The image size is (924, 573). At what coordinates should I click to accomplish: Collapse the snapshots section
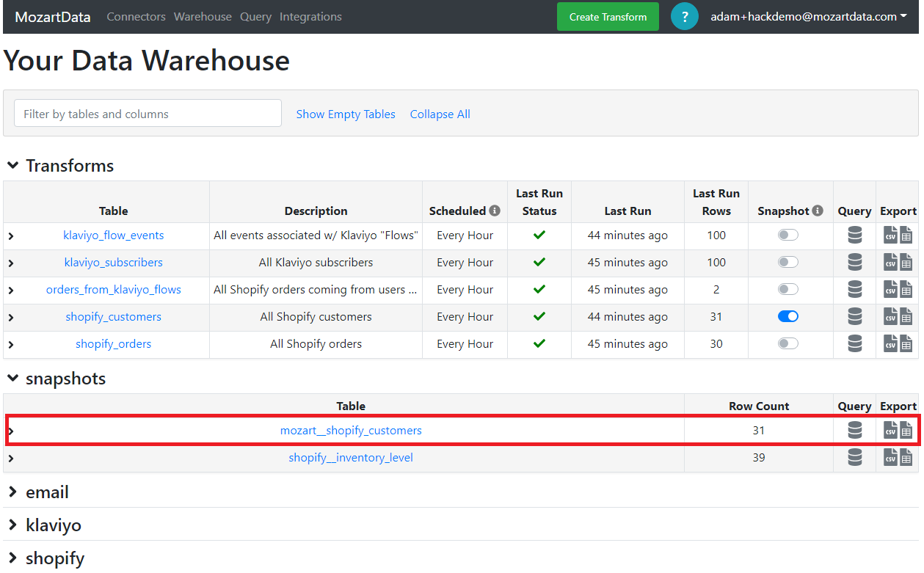(13, 379)
